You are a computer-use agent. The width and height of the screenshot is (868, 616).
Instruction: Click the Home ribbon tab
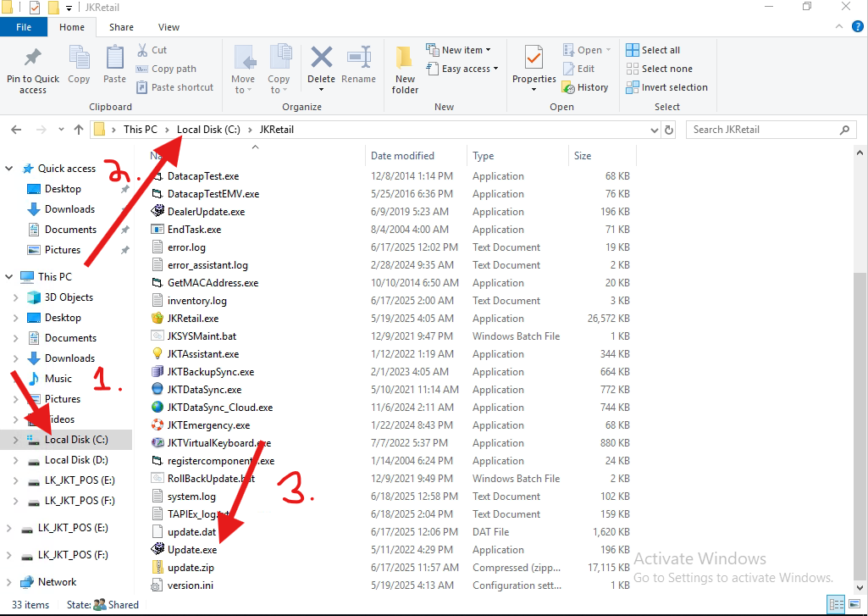tap(72, 27)
